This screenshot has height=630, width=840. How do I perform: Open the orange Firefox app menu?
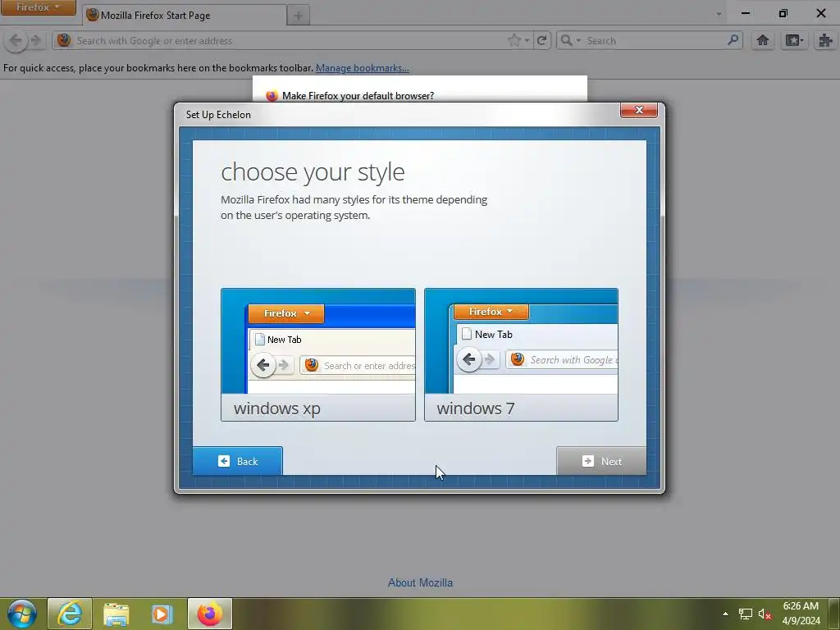(38, 7)
